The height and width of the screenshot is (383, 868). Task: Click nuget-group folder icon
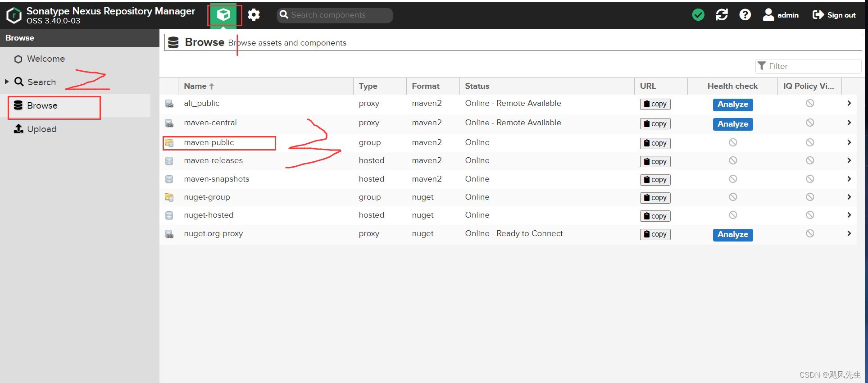tap(169, 197)
